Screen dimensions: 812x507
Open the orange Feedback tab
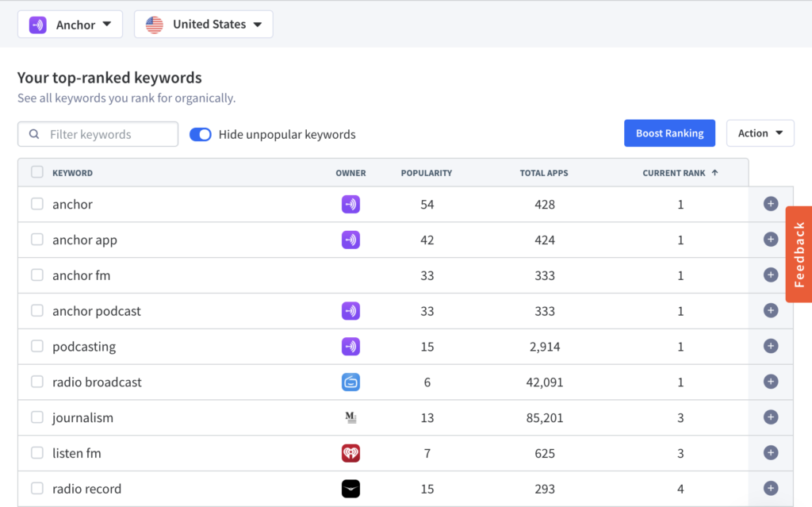[799, 254]
